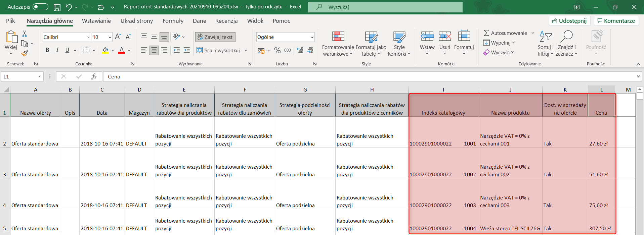Align text left in cell
Image resolution: width=644 pixels, height=235 pixels.
pyautogui.click(x=144, y=50)
